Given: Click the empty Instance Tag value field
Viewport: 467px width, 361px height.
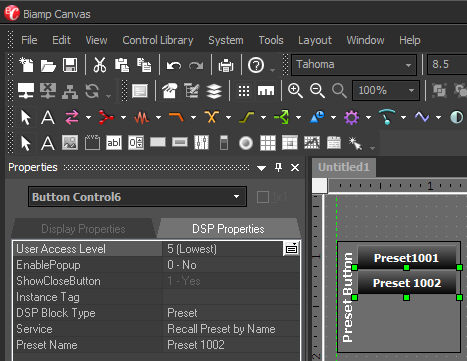Looking at the screenshot, I should 230,297.
